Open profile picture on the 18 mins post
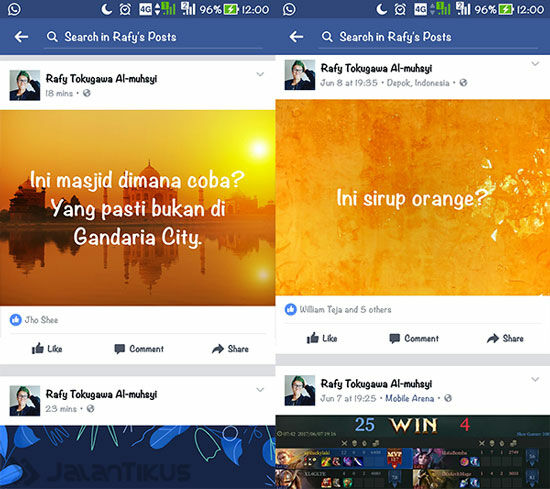This screenshot has height=489, width=550. (25, 85)
